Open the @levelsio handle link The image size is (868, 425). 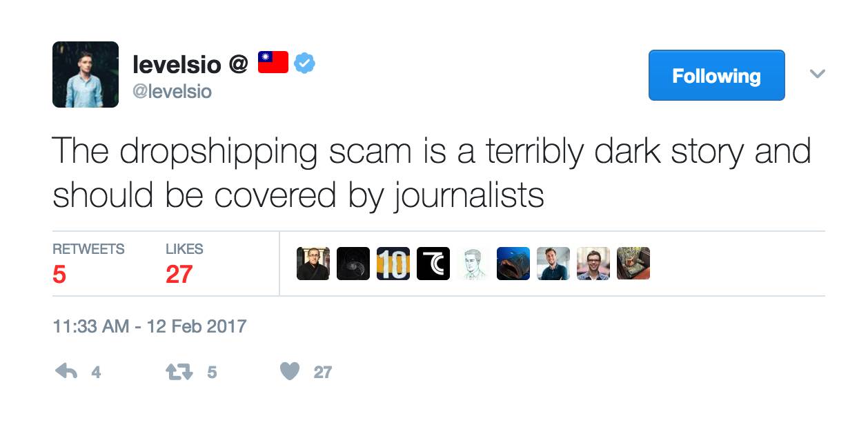172,91
